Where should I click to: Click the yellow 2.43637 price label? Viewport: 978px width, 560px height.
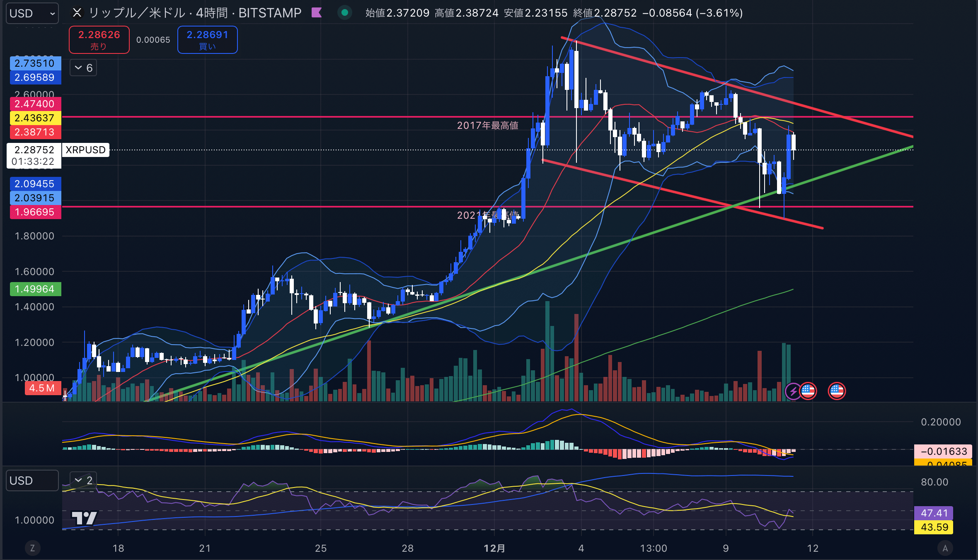[x=35, y=118]
